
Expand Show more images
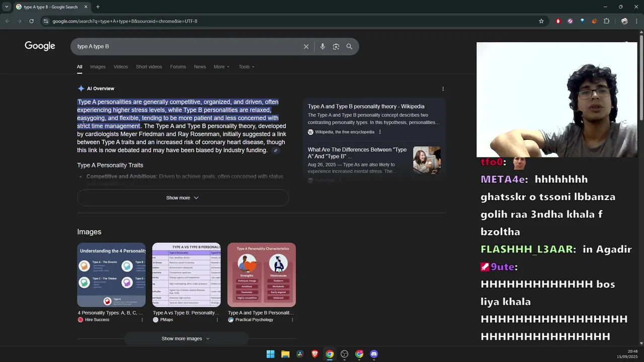pyautogui.click(x=186, y=338)
